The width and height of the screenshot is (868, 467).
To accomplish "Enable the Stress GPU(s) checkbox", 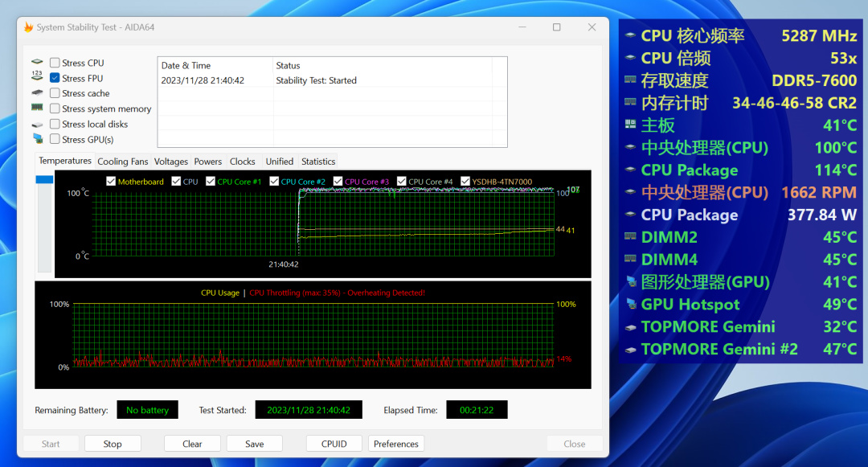I will [55, 139].
